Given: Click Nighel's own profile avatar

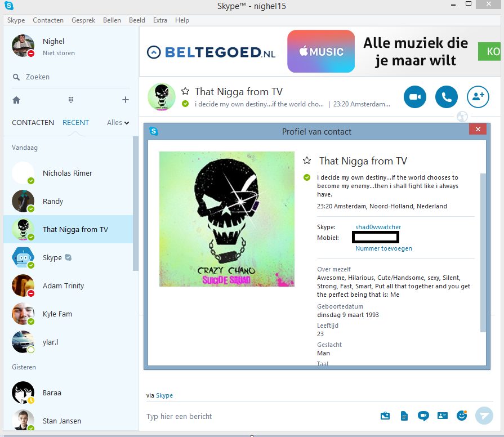Looking at the screenshot, I should tap(23, 46).
